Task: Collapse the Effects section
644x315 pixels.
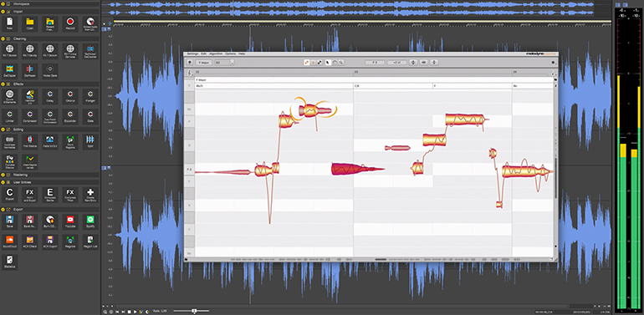Action: [x=3, y=84]
